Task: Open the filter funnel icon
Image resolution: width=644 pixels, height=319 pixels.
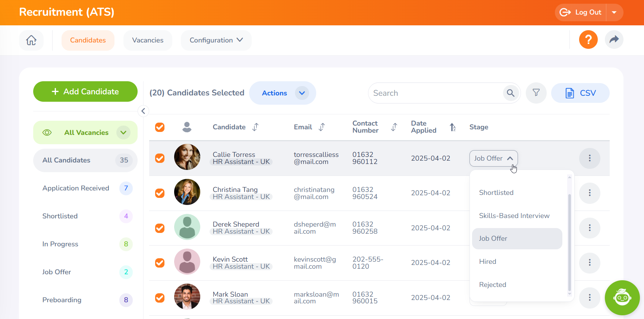Action: coord(536,93)
